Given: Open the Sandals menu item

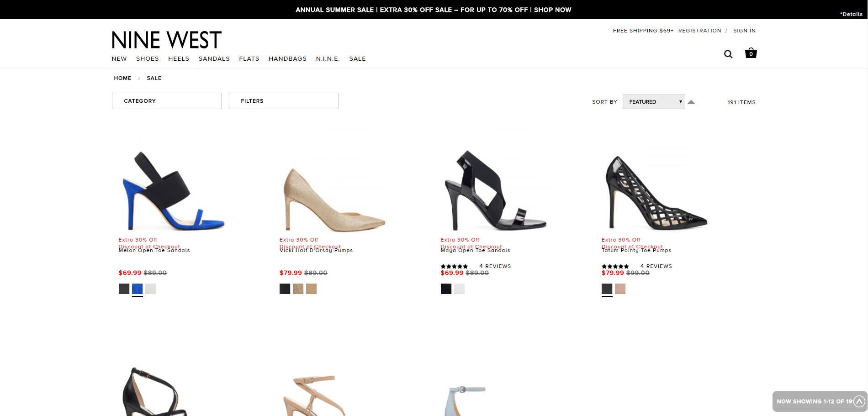Looking at the screenshot, I should [214, 58].
